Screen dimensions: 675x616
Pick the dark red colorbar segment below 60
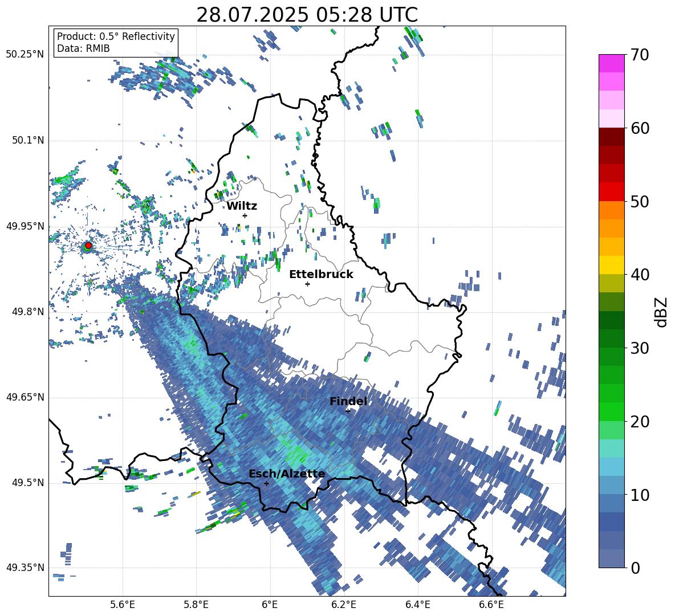tap(611, 137)
